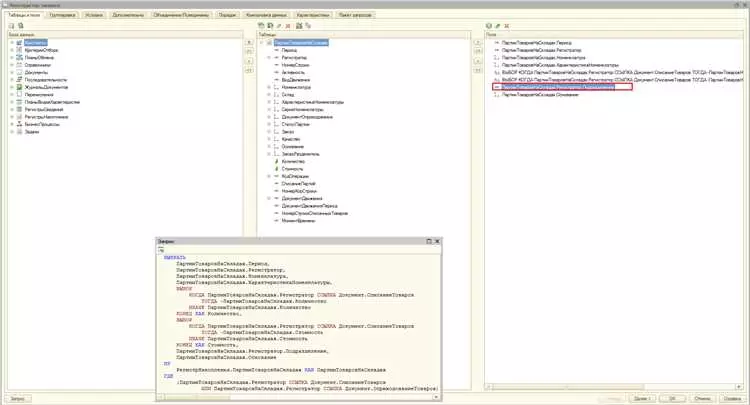Viewport: 750px width, 405px height.
Task: Click the delete field X icon in Fields toolbar
Action: coord(507,26)
